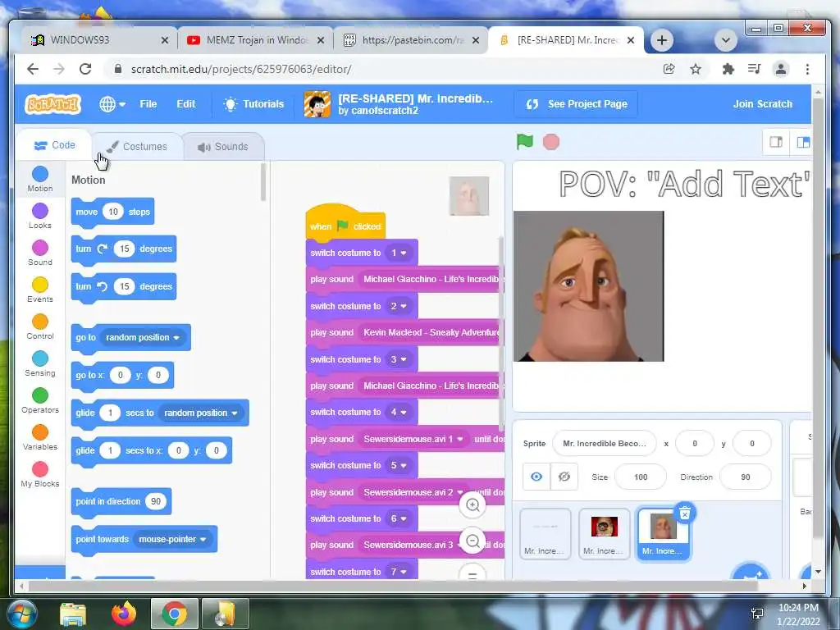Switch to the MEMZ Trojan browser tab

point(256,40)
